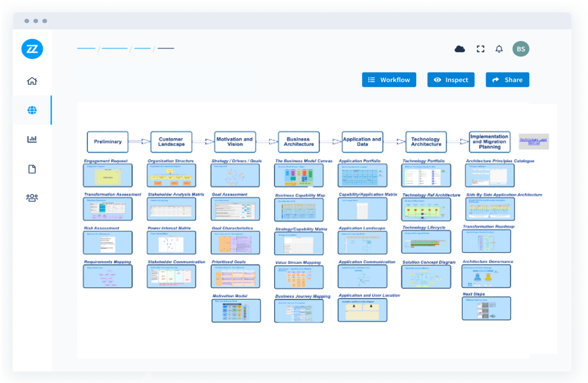
Task: Click the Inspect button
Action: pos(451,80)
